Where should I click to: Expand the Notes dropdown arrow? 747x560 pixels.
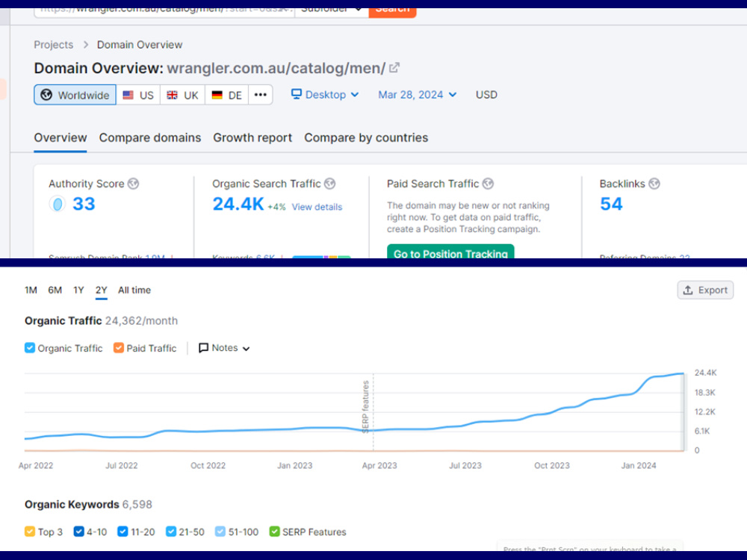[x=246, y=349]
